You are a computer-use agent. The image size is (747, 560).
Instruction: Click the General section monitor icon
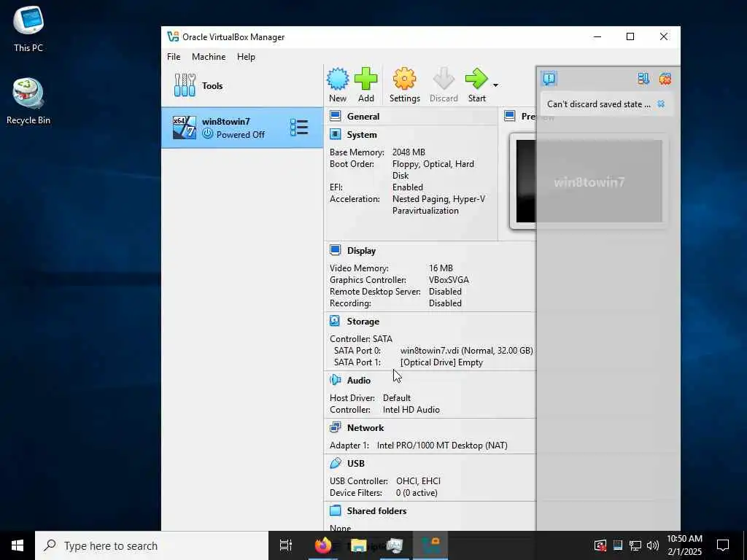click(x=336, y=116)
